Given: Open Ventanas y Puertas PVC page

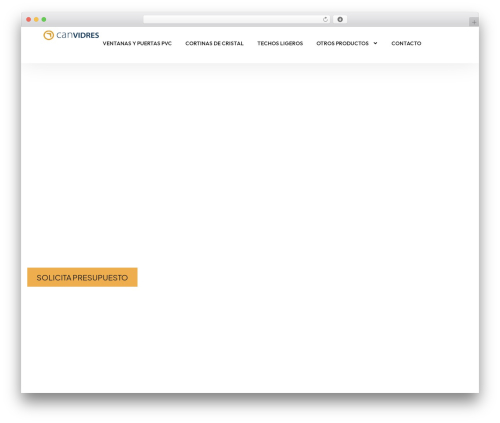Looking at the screenshot, I should (137, 43).
